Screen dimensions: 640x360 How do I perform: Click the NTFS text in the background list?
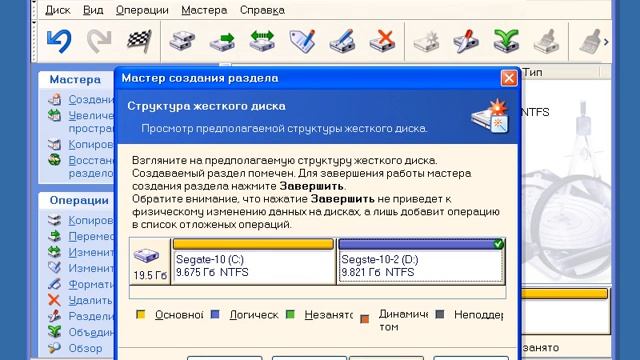click(x=536, y=112)
